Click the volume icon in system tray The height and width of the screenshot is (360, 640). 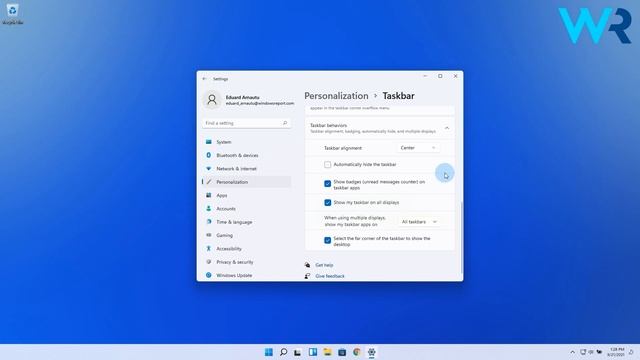[591, 352]
